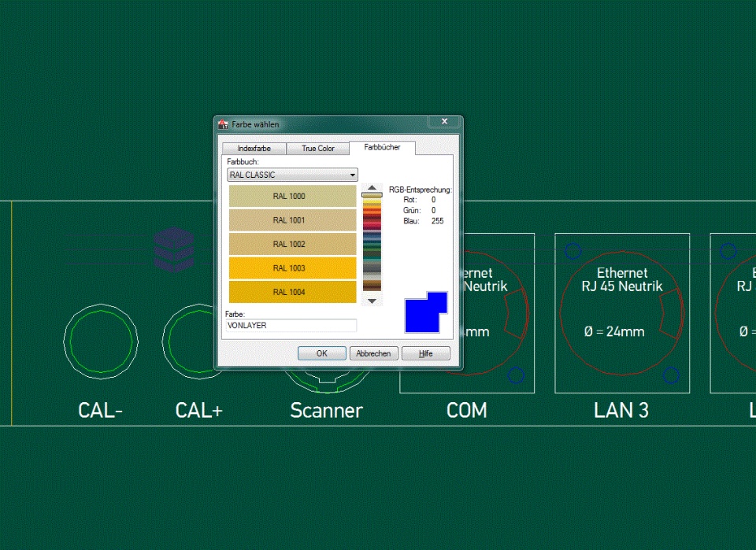The image size is (756, 550).
Task: Click the RGB-Entsprechung label
Action: [420, 190]
